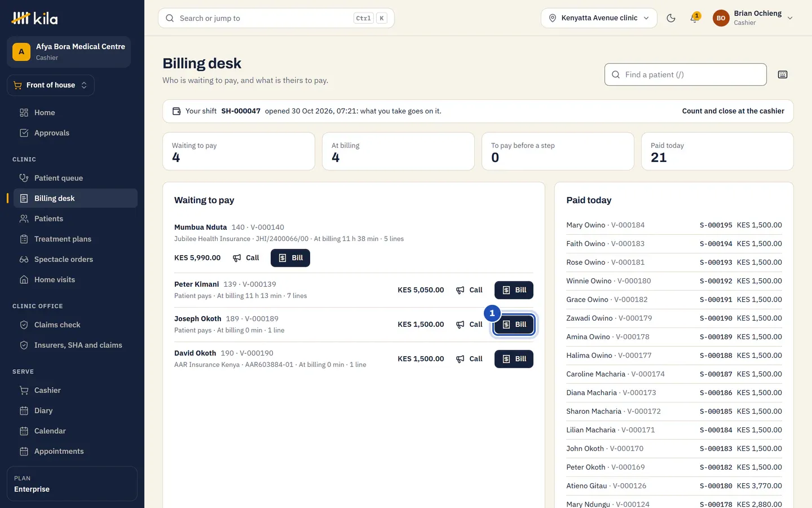
Task: Call Peter Kimani to the desk
Action: point(469,290)
